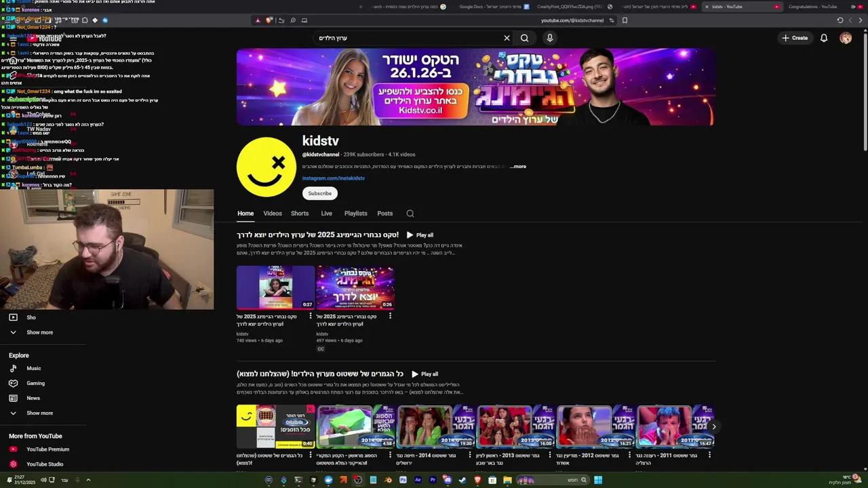Show next playlists with the carousel arrow
868x488 pixels.
click(x=713, y=426)
